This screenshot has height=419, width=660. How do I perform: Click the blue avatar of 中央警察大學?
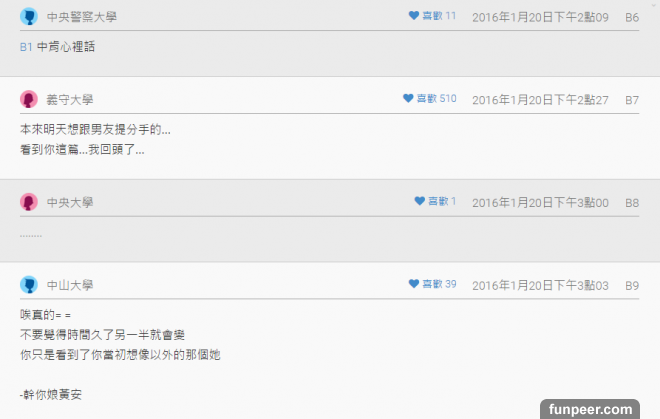point(29,16)
